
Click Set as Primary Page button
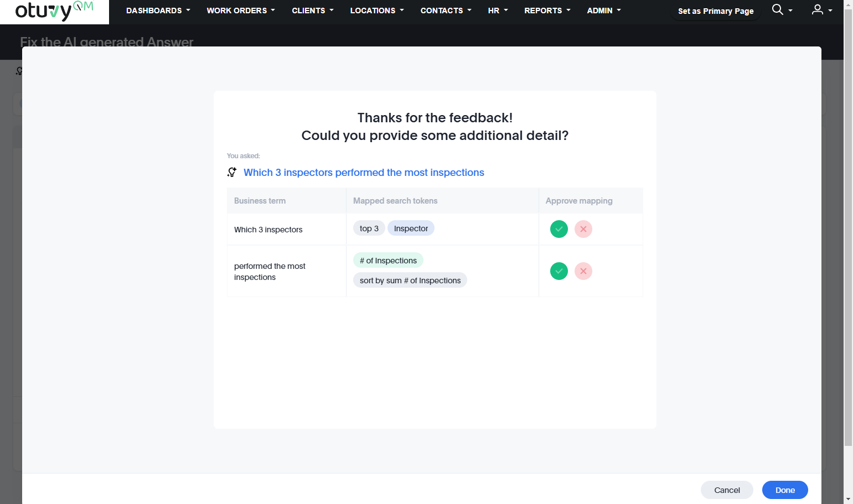pos(716,11)
